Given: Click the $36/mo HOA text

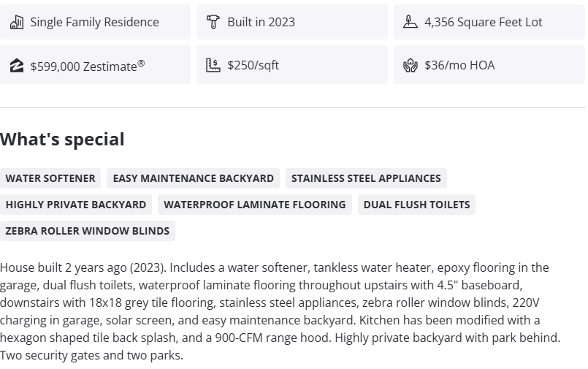Looking at the screenshot, I should pyautogui.click(x=459, y=65).
